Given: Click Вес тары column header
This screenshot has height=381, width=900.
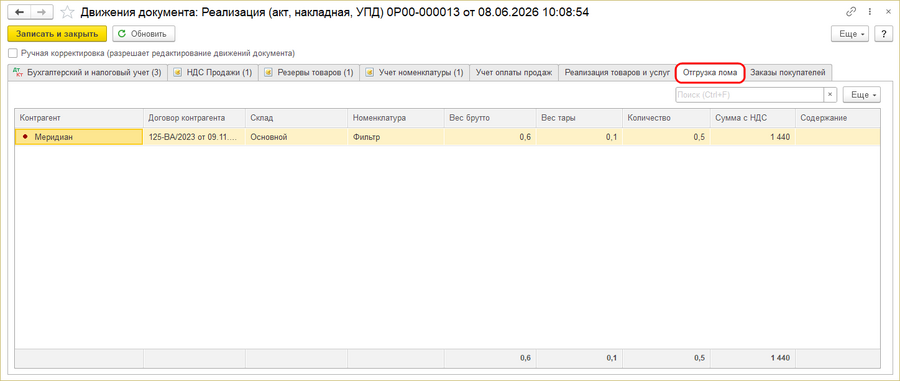Looking at the screenshot, I should [579, 118].
